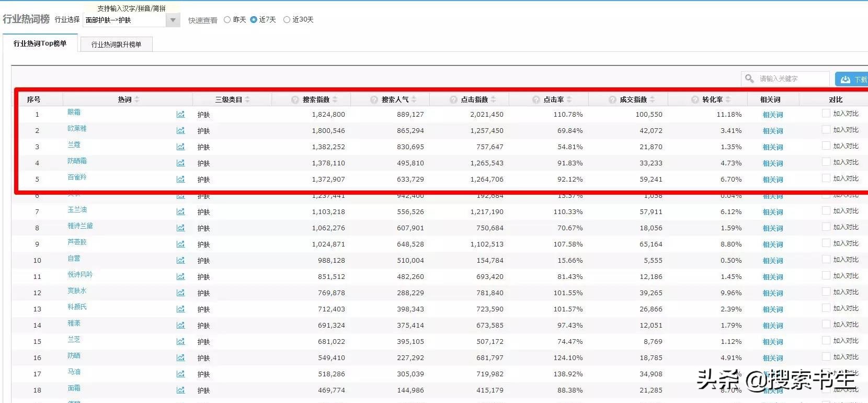
Task: Open 相关词 link for 眼霜
Action: [772, 115]
